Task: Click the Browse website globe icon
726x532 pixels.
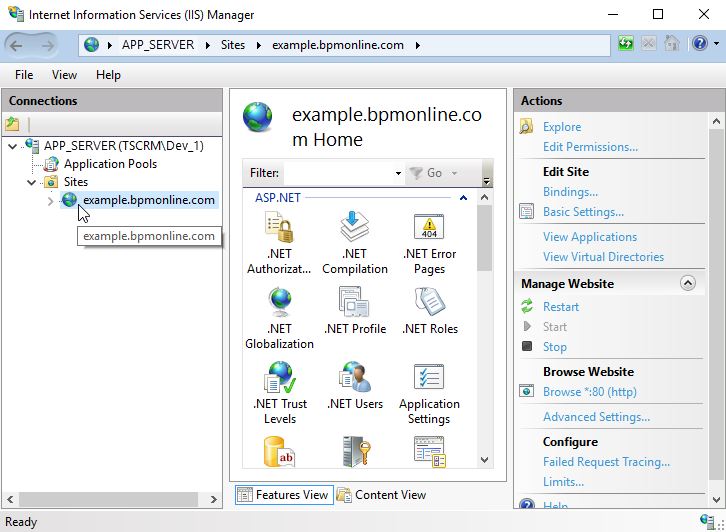Action: click(526, 391)
